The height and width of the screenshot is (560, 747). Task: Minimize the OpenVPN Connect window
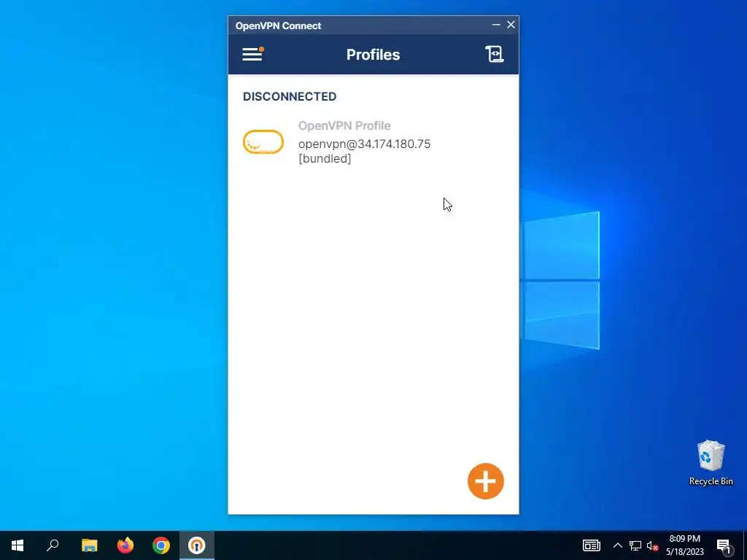tap(496, 25)
